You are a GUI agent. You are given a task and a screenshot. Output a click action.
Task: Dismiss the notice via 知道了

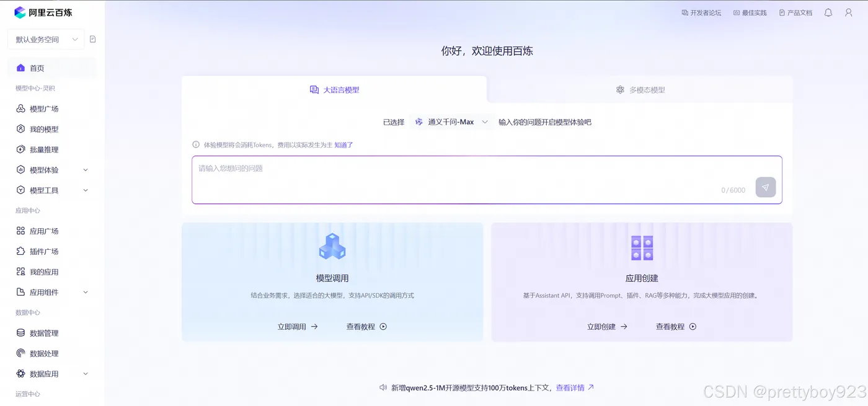click(343, 145)
